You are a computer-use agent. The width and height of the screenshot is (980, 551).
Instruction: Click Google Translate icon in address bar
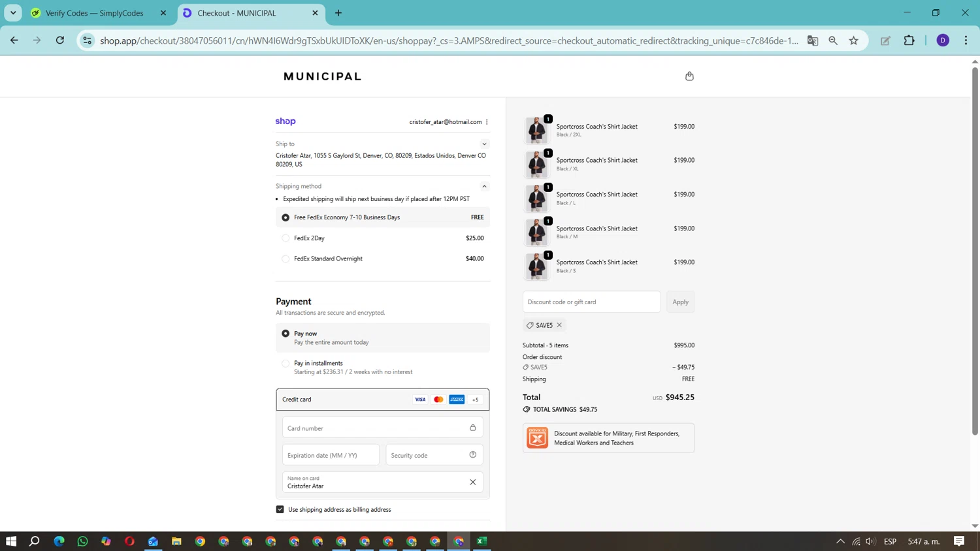pos(813,40)
